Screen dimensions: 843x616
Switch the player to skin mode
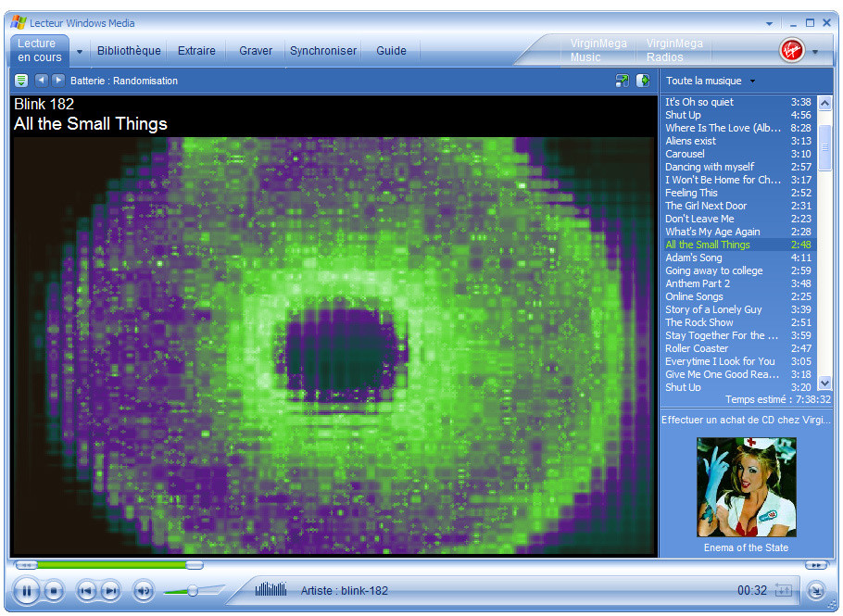coord(815,589)
